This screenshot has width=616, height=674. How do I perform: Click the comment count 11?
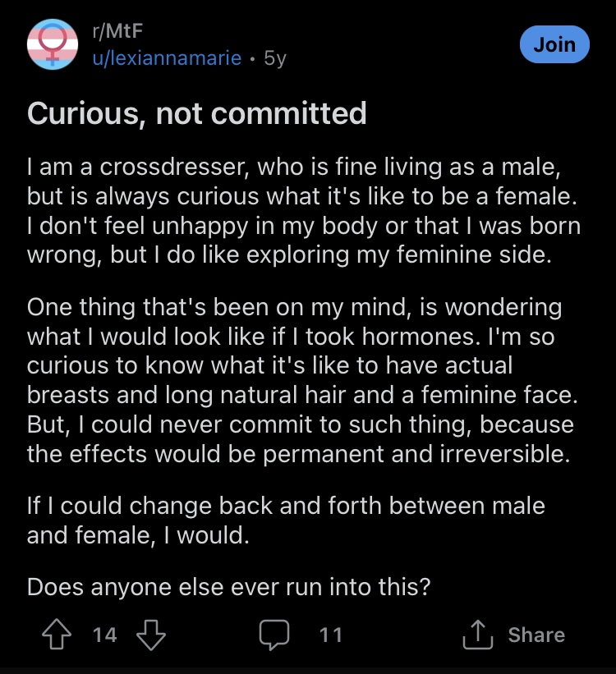(331, 635)
